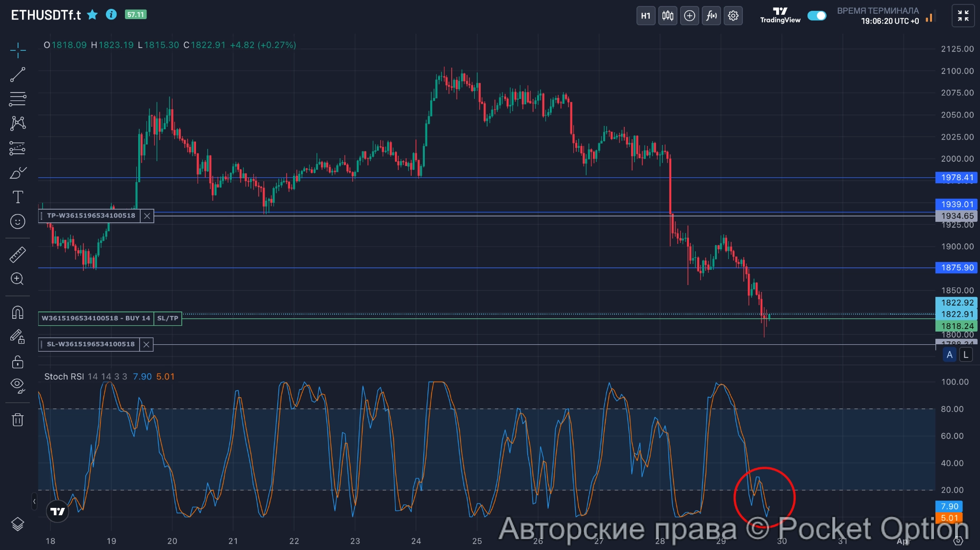The height and width of the screenshot is (550, 980).
Task: Add ETHUSDTf.t to favorites star
Action: coord(92,15)
